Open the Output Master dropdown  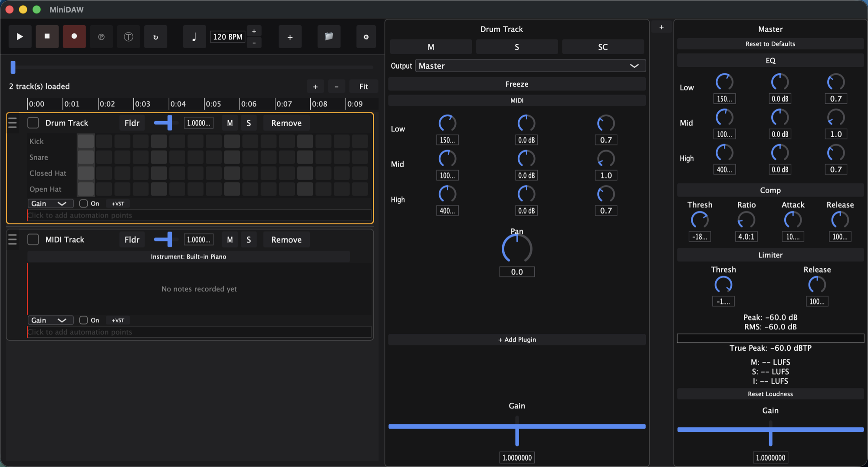point(530,66)
